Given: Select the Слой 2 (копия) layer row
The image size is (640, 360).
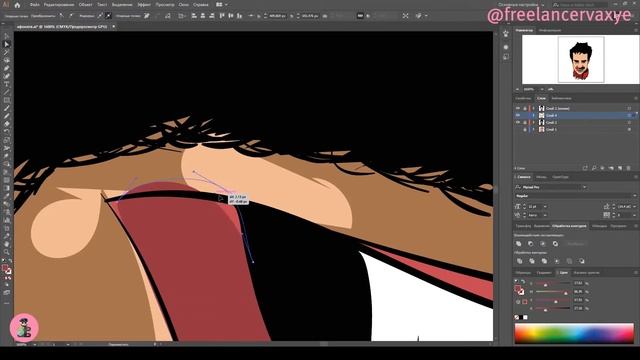Looking at the screenshot, I should pyautogui.click(x=575, y=109).
